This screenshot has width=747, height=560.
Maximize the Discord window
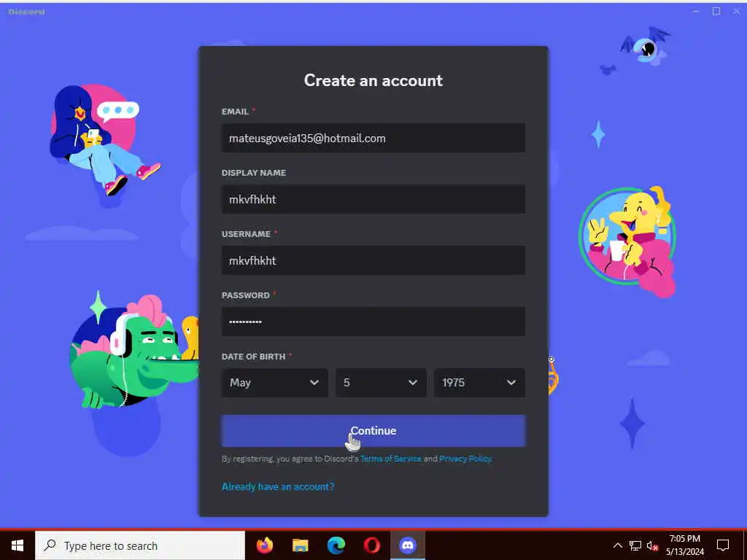click(x=716, y=11)
